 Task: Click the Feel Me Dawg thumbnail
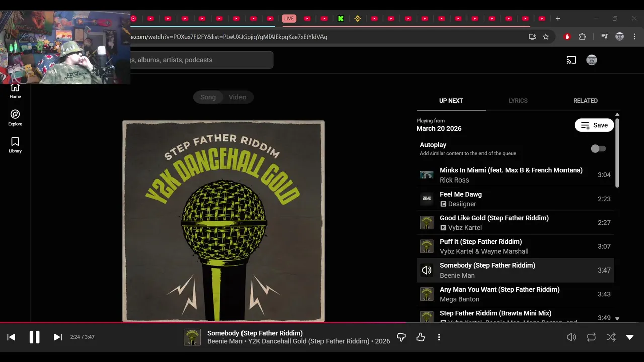427,199
